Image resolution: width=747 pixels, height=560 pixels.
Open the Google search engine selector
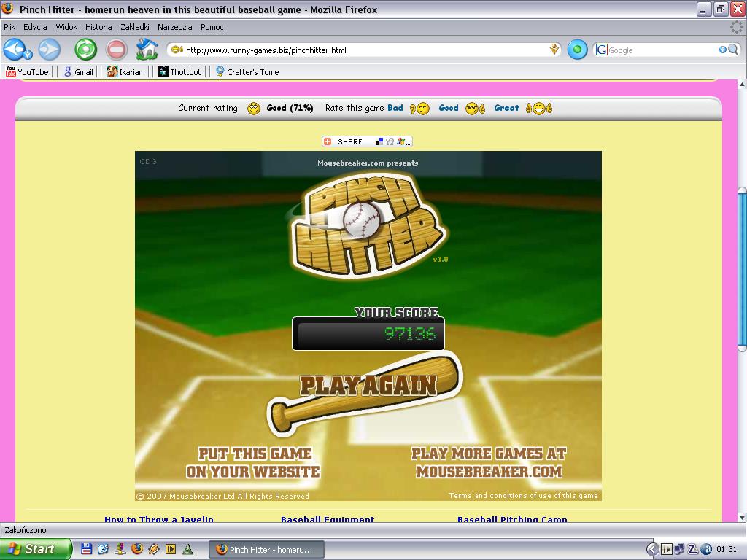click(602, 50)
